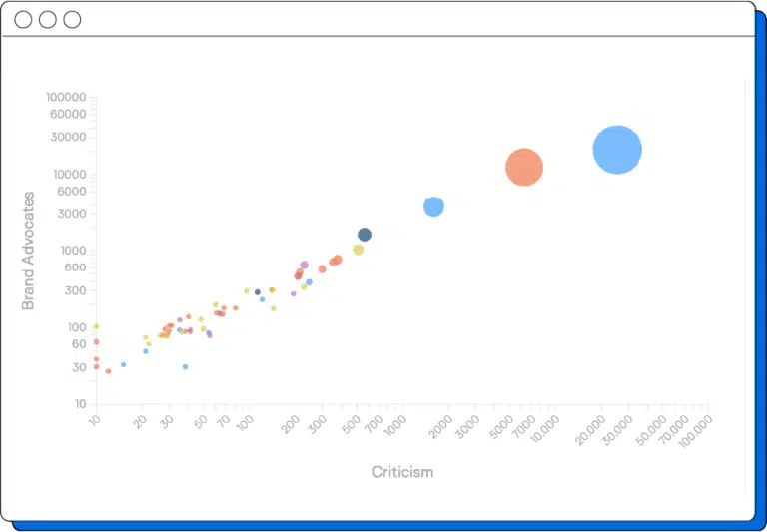
Task: Select the dark navy bubble above 500
Action: 365,235
